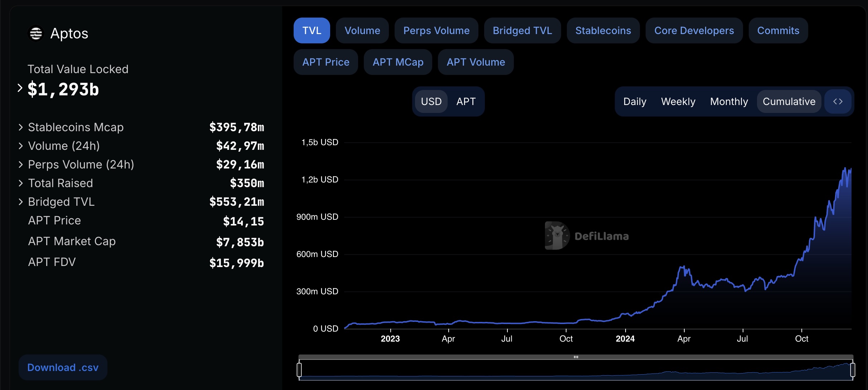Click the right range handle of timeline
The image size is (868, 390).
(853, 370)
